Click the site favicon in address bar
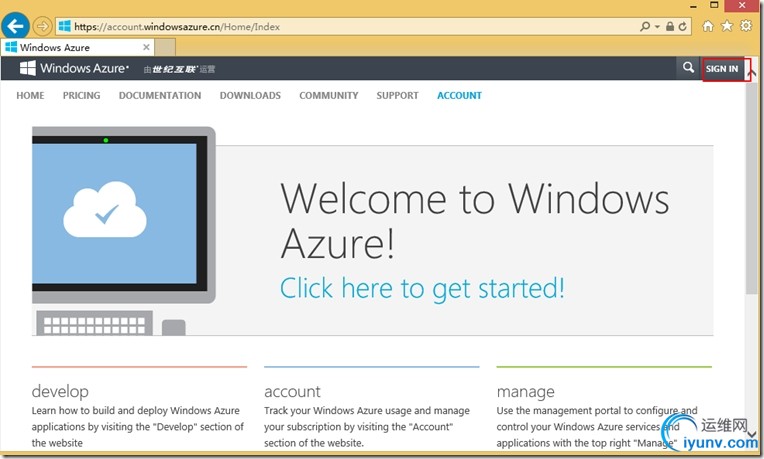 pyautogui.click(x=64, y=26)
